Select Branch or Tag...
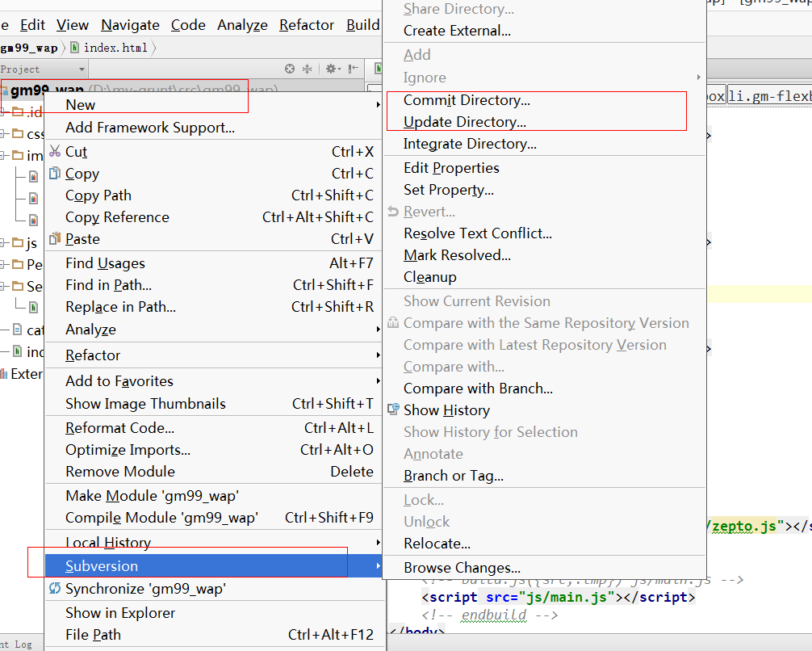 545,475
